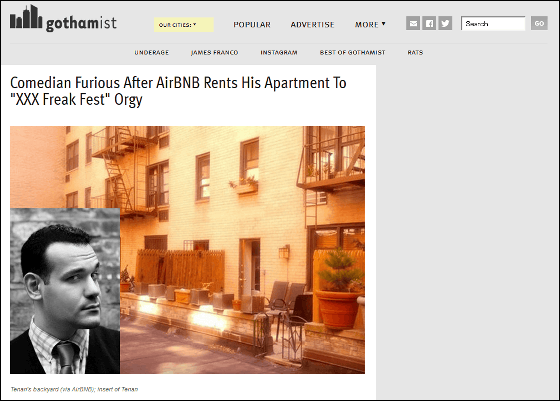
Task: Open the Rats topic link
Action: pyautogui.click(x=415, y=52)
